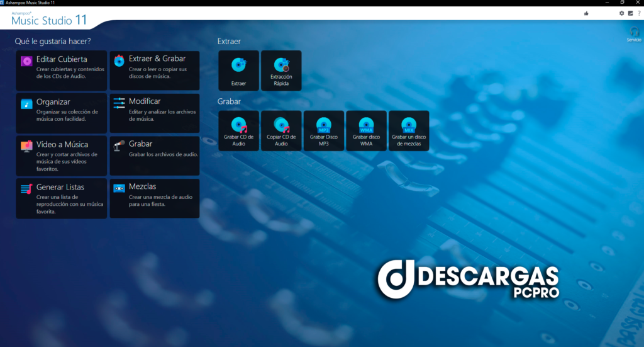This screenshot has width=644, height=347.
Task: Open Grabar CD de Audio tile
Action: [x=238, y=131]
